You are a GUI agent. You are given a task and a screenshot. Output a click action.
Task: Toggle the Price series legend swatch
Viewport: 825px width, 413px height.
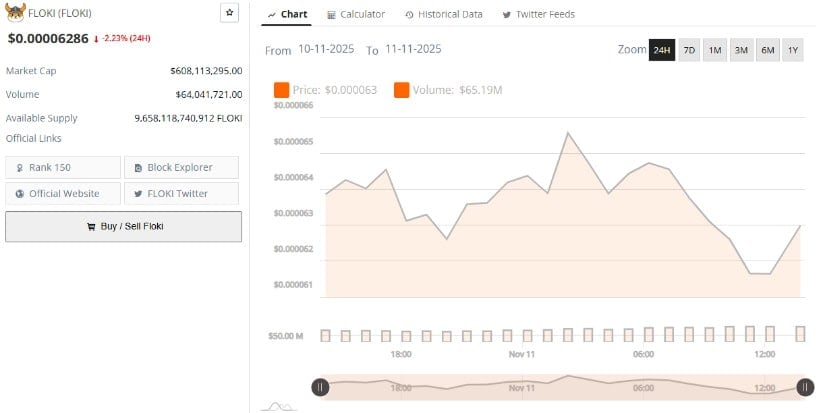point(281,90)
